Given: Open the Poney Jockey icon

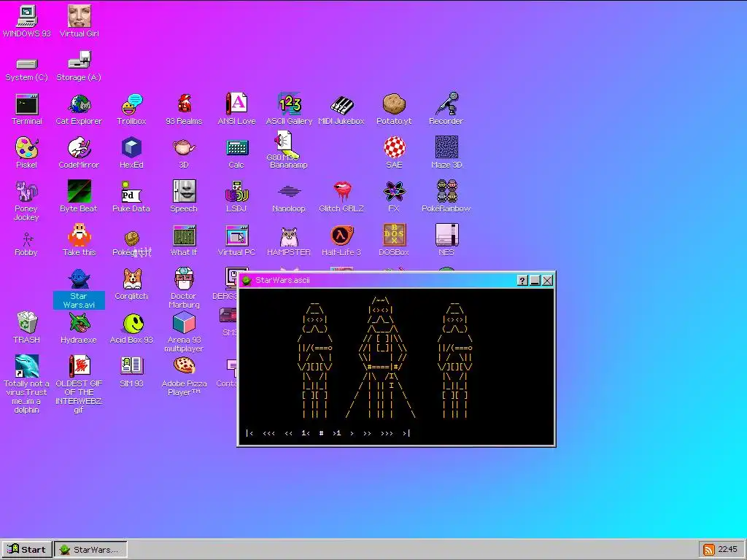Looking at the screenshot, I should coord(27,201).
